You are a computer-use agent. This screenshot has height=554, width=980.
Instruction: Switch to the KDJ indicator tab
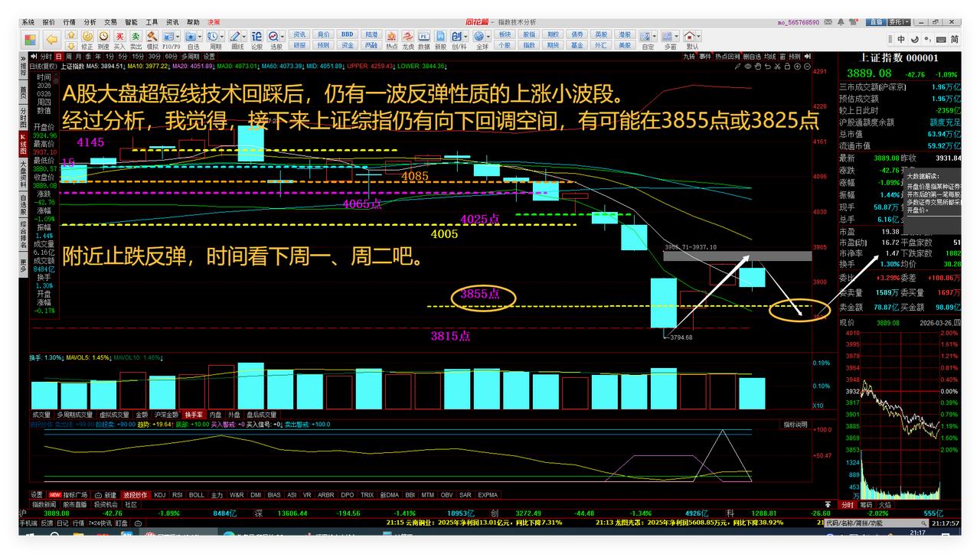click(159, 494)
